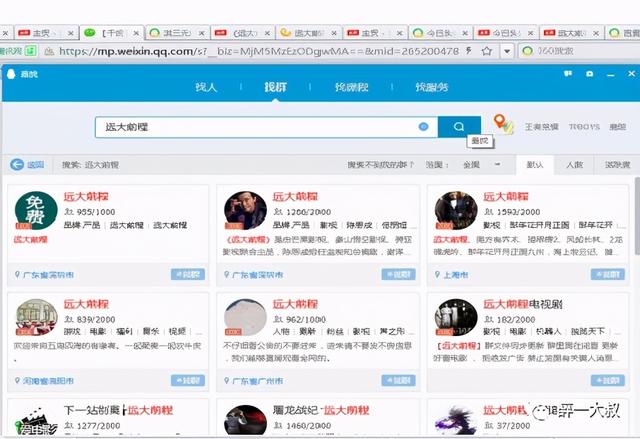Bookmark the page with the star icon
The height and width of the screenshot is (439, 640).
(487, 51)
